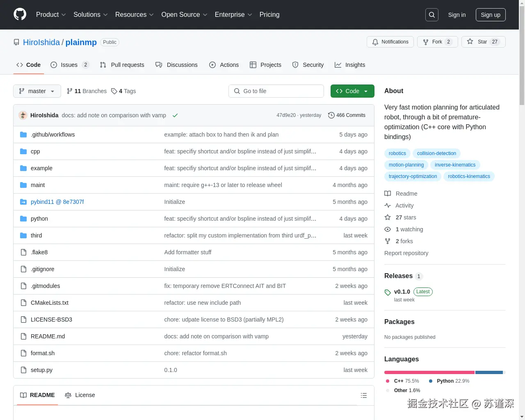
Task: Open the GitHub homepage via the logo
Action: [20, 14]
